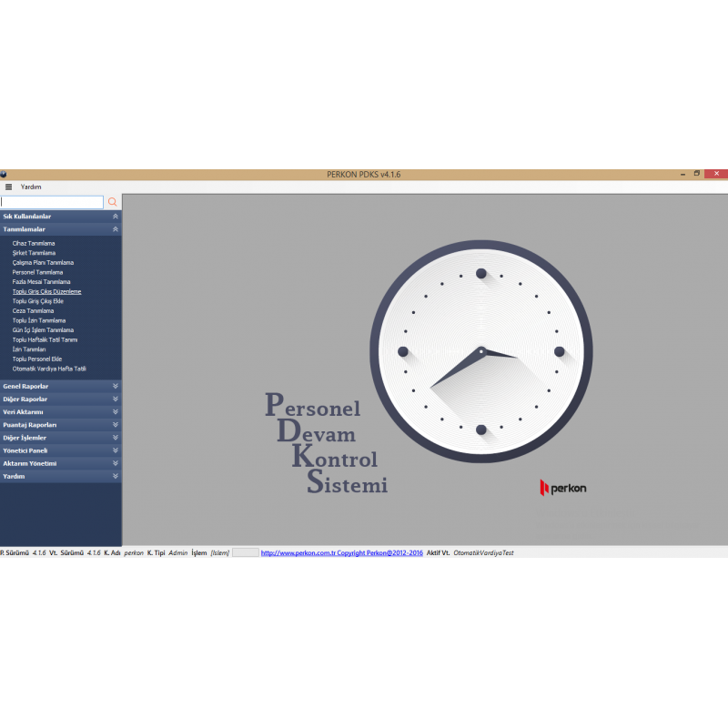Screen dimensions: 728x728
Task: Restore down the PERKON PDKS window
Action: pos(697,174)
